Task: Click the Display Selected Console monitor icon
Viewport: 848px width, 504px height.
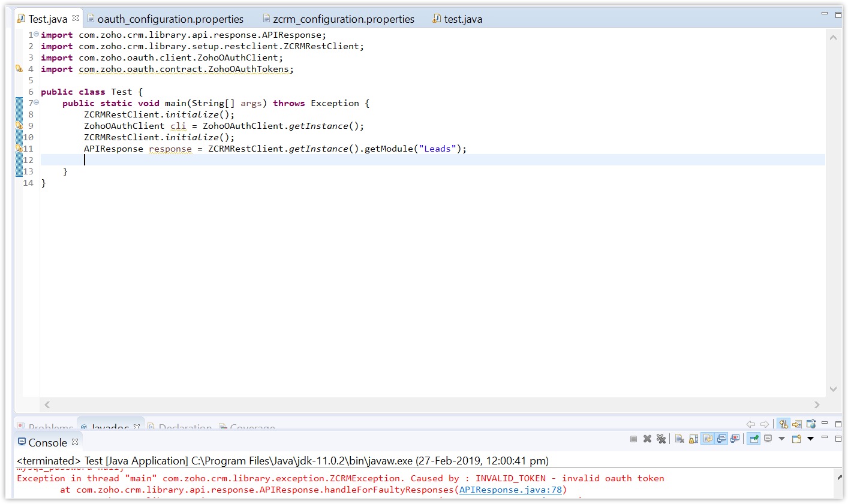Action: (x=768, y=439)
